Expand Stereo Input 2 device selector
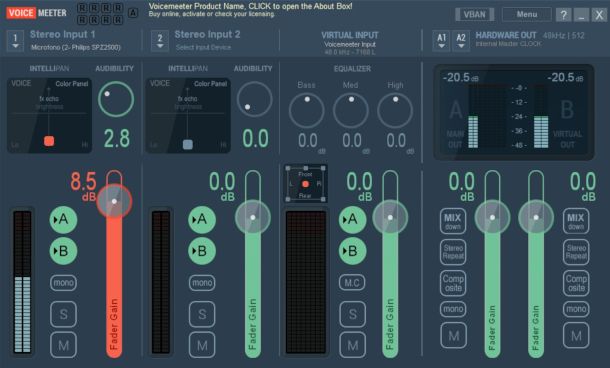The height and width of the screenshot is (368, 610). [160, 41]
